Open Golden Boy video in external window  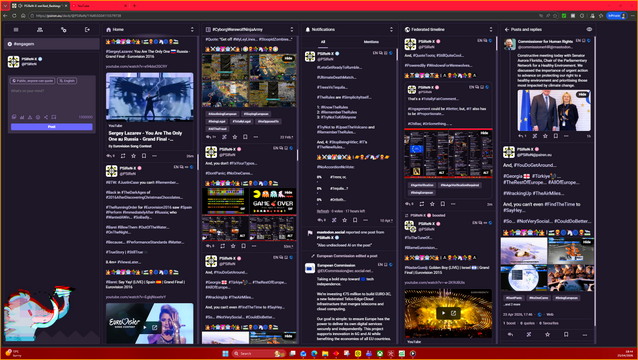point(453,313)
